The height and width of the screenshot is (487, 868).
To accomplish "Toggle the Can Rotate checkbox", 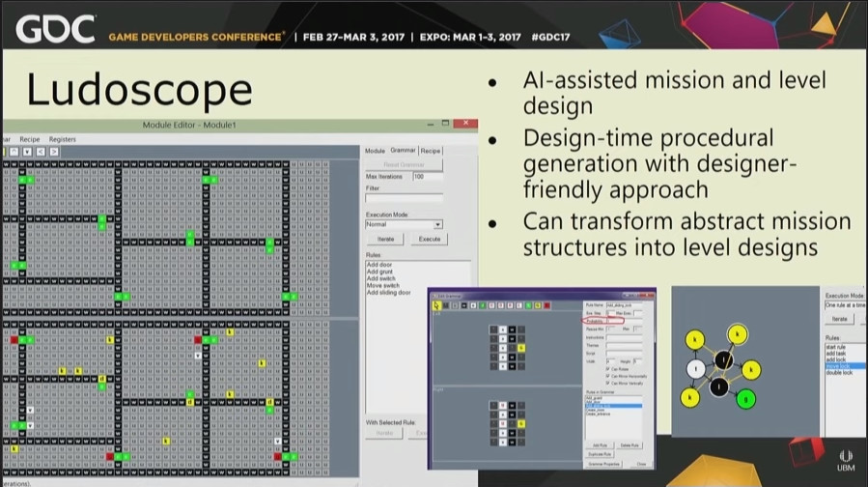I will point(608,369).
